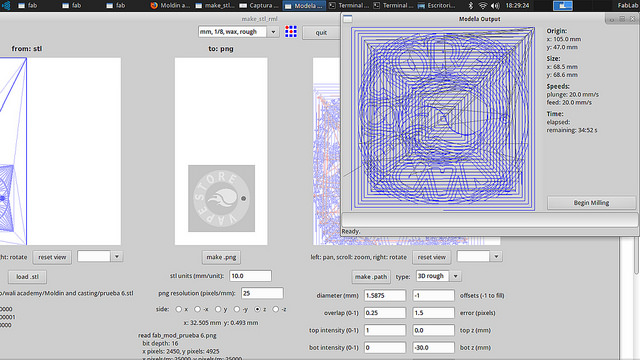640x360 pixels.
Task: Click the Modela Output command entry field
Action: point(489,220)
